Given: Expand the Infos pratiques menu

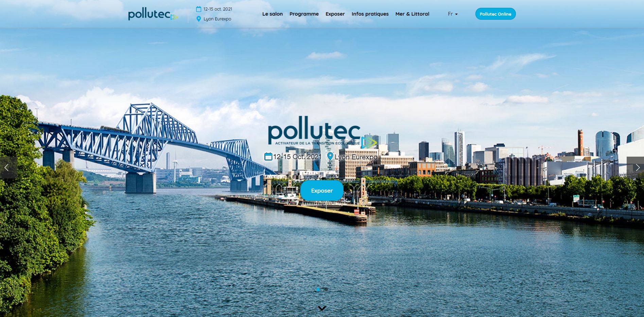Looking at the screenshot, I should pos(370,14).
